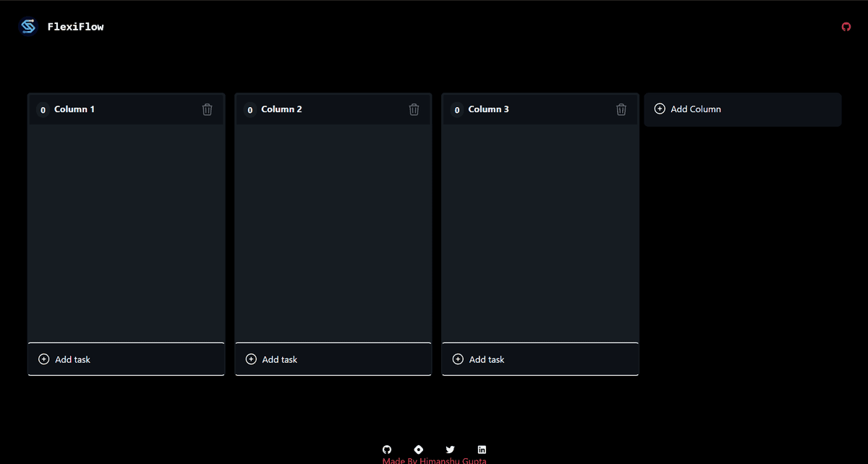Viewport: 868px width, 464px height.
Task: Select the Column 3 title text
Action: (x=488, y=109)
